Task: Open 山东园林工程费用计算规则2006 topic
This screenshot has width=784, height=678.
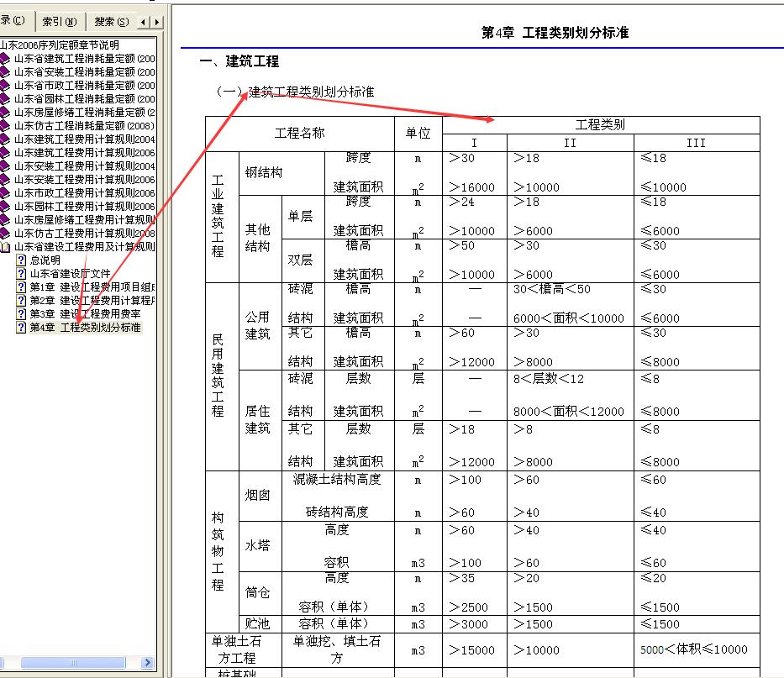Action: [x=85, y=207]
